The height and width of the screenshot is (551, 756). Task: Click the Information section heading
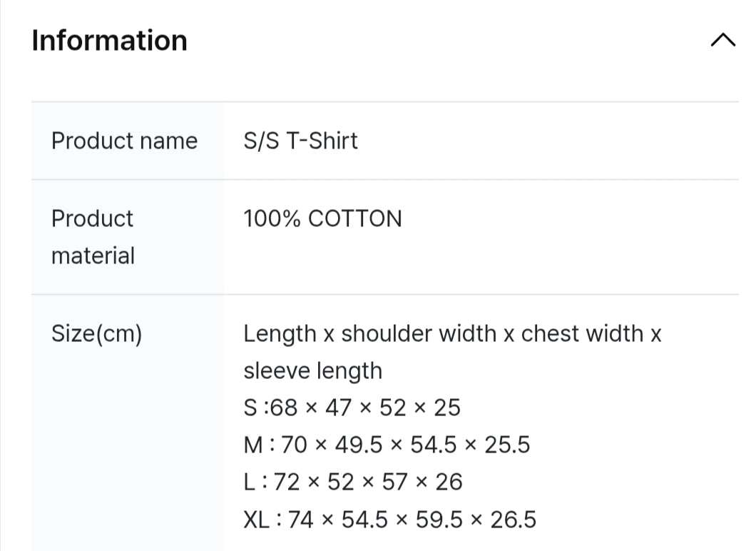[x=110, y=41]
